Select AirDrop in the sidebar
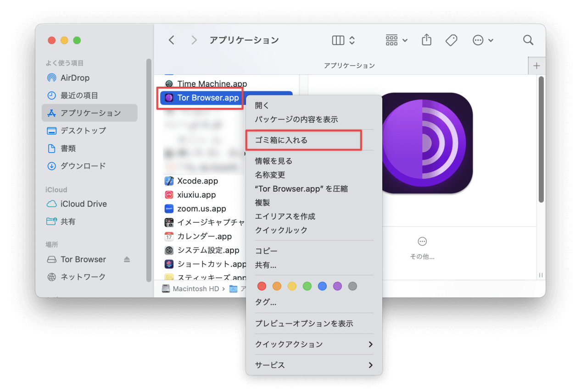The height and width of the screenshot is (392, 581). tap(89, 78)
